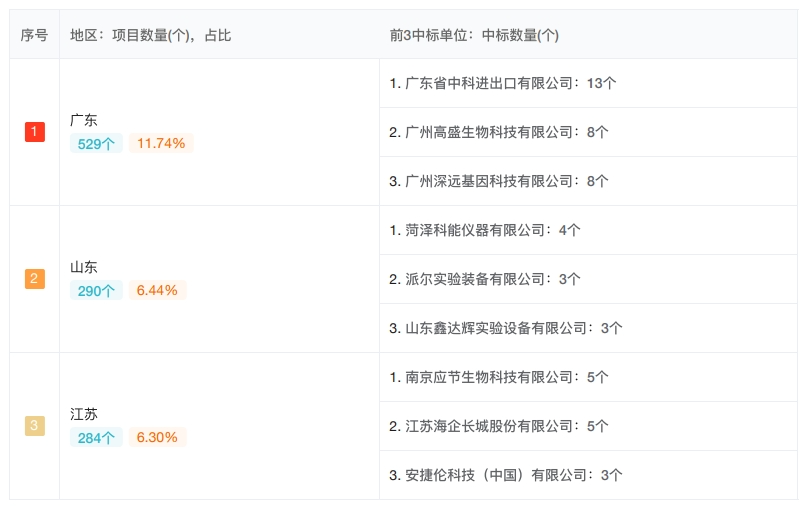Screen dimensions: 807x508
Task: Open 菏泽科能仪器有限公司 entry
Action: (588, 230)
